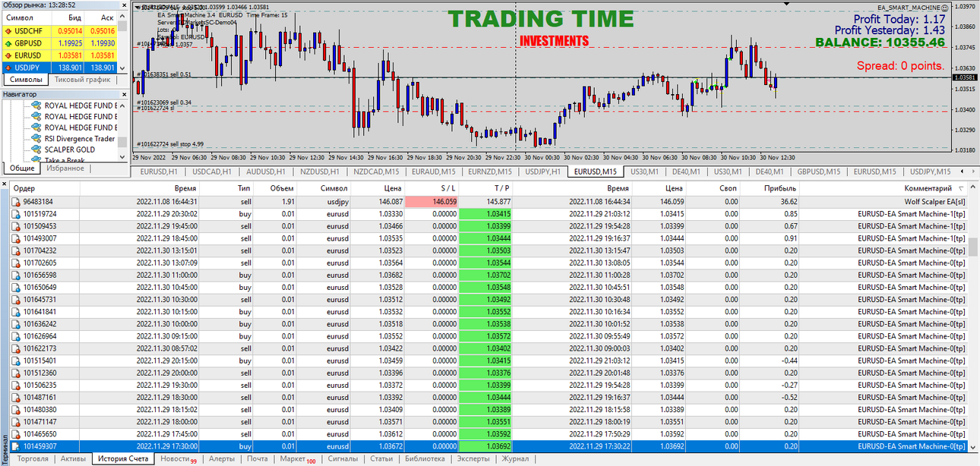The image size is (980, 466).
Task: Click the order icon for order 101645731
Action: click(x=16, y=299)
